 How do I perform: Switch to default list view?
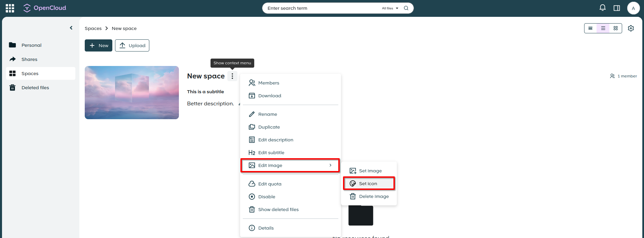point(603,28)
